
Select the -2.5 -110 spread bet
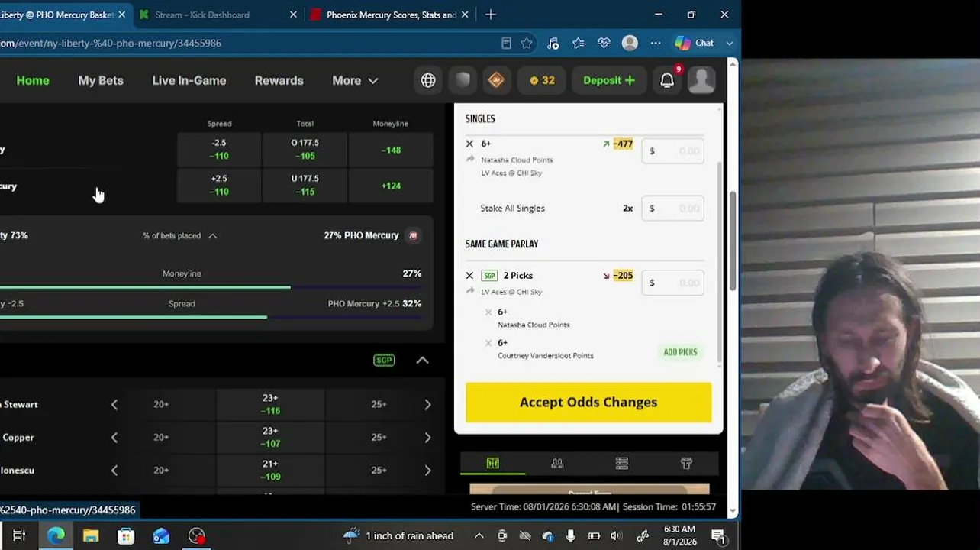pyautogui.click(x=219, y=150)
